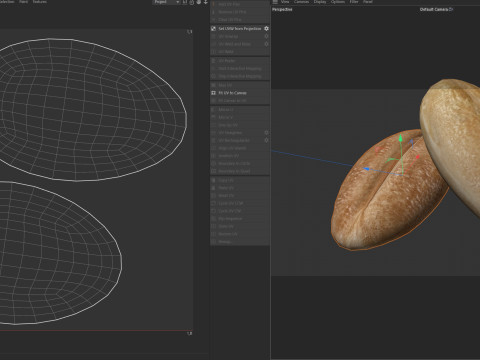Choose the UV Unwrap command
Image resolution: width=480 pixels, height=360 pixels.
[x=228, y=36]
